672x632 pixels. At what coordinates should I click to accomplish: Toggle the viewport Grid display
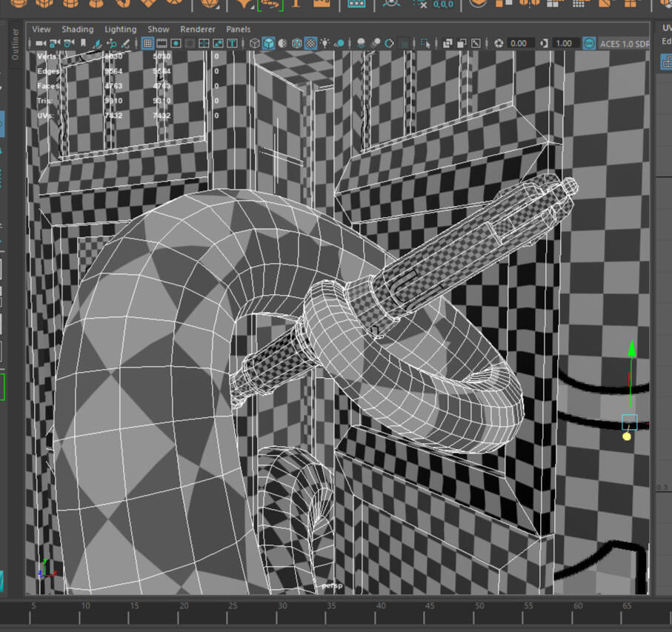(x=147, y=44)
